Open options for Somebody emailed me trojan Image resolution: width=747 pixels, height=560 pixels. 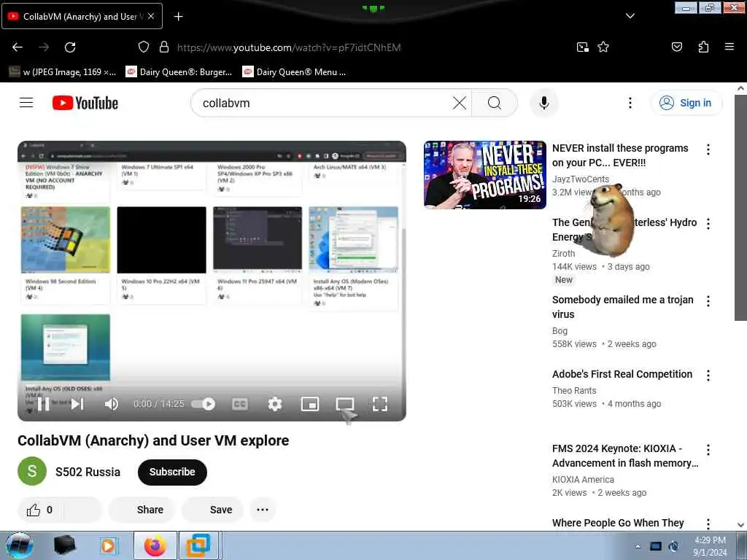pyautogui.click(x=708, y=301)
